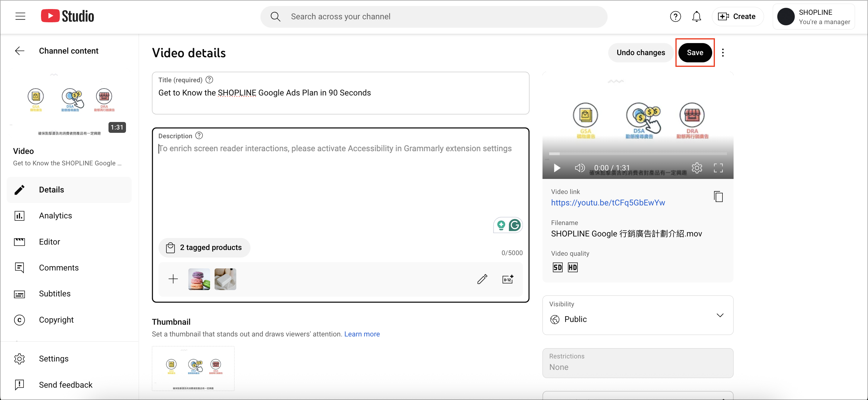Go back to Channel content arrow

[x=20, y=51]
